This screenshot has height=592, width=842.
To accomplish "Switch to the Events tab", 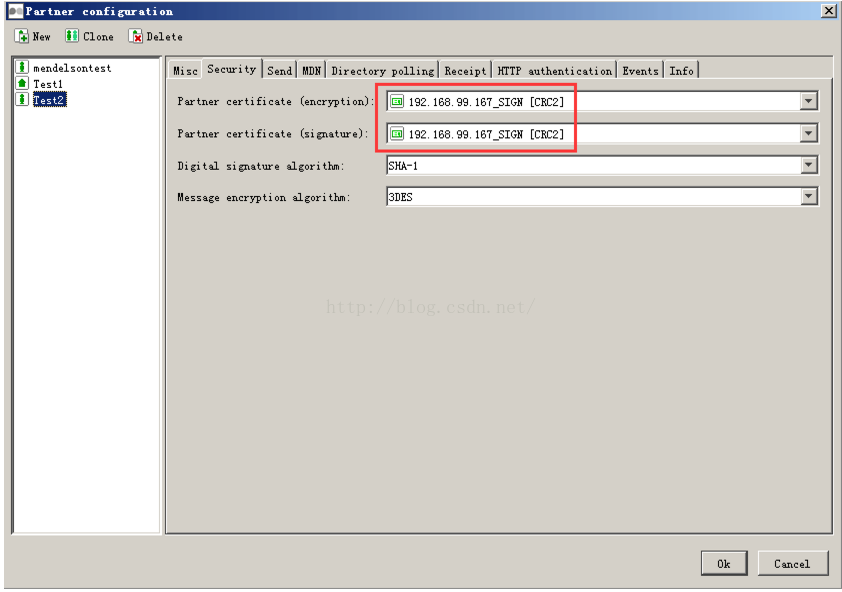I will (640, 70).
